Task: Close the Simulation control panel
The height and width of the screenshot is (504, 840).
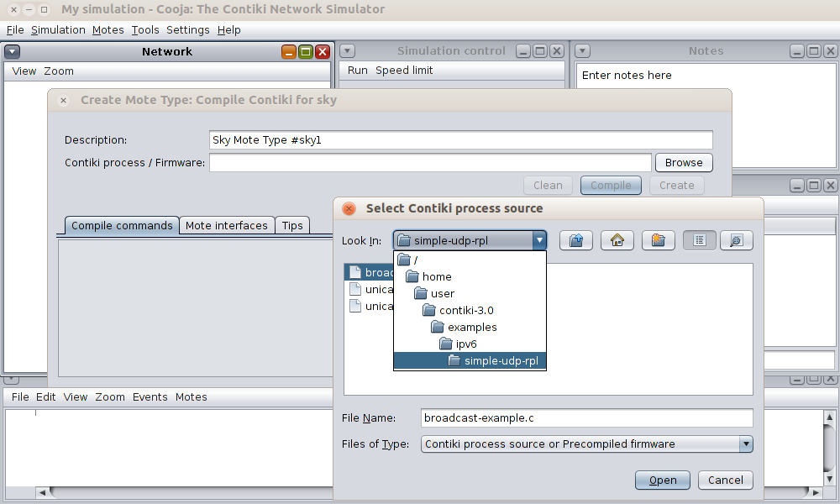Action: [557, 51]
